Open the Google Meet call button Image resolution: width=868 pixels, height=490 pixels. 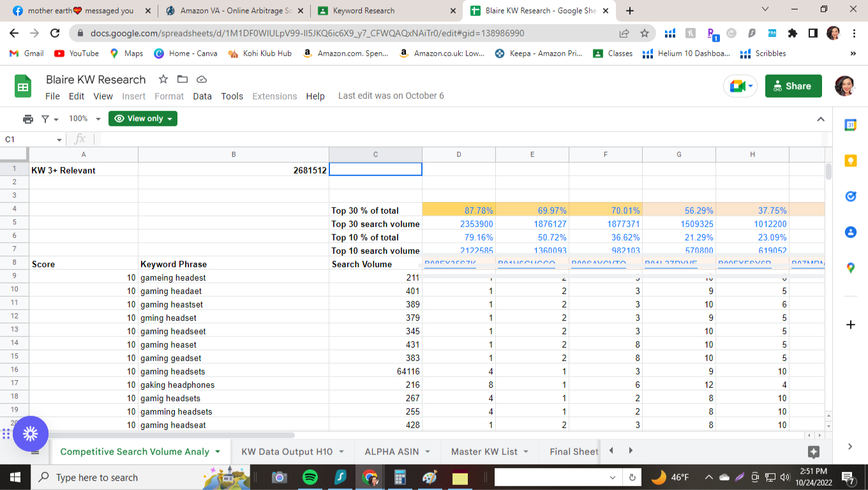740,86
